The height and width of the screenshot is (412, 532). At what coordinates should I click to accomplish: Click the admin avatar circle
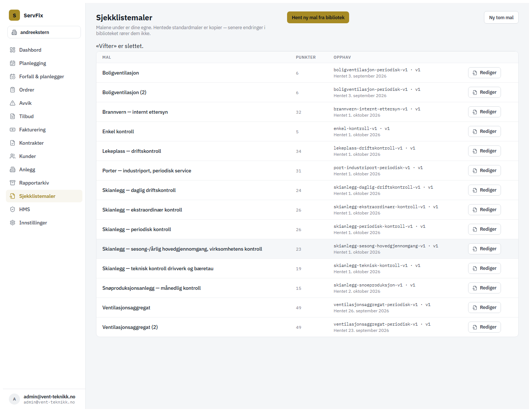tap(14, 399)
